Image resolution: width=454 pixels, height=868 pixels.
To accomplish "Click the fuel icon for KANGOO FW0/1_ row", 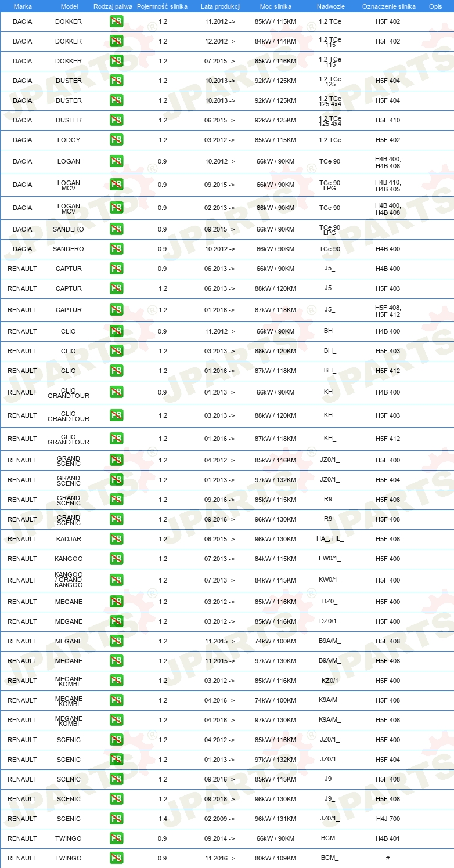I will point(116,559).
